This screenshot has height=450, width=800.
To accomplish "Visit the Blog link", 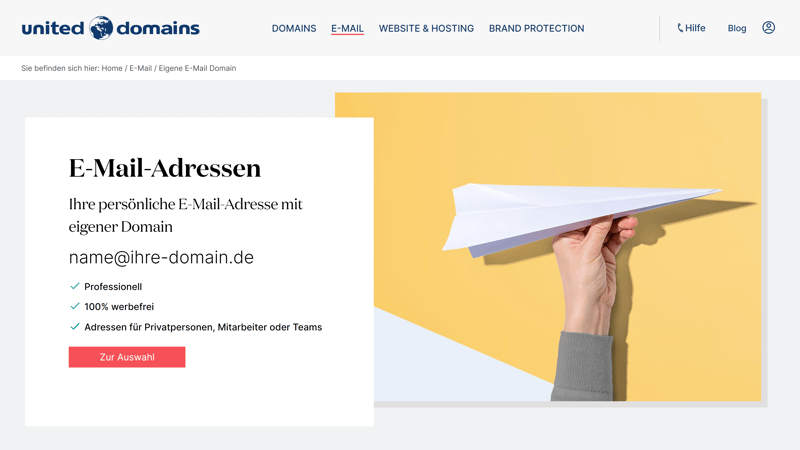I will pos(737,29).
